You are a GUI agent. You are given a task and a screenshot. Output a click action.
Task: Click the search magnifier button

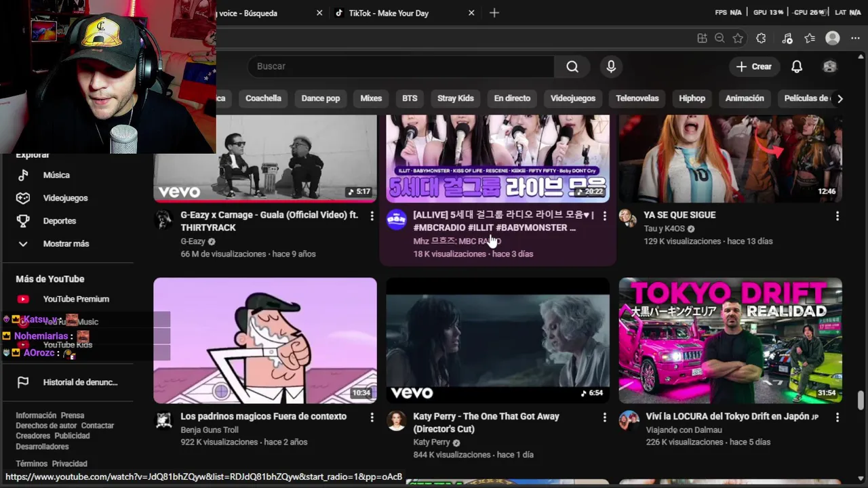572,66
